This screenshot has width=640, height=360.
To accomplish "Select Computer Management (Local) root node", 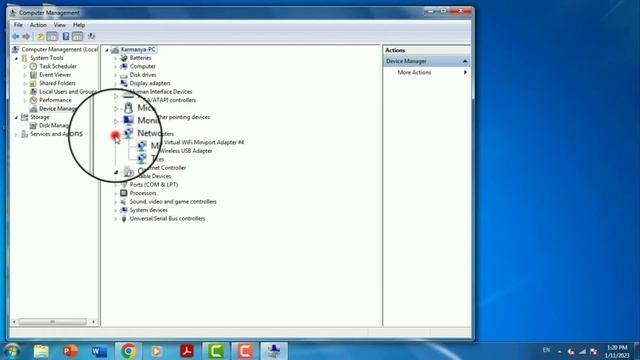I will 55,49.
